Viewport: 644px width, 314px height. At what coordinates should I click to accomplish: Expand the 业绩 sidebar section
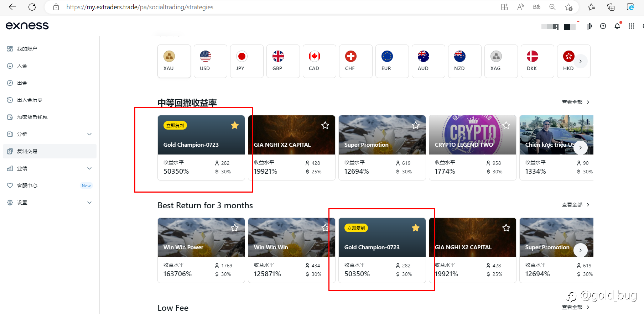50,168
